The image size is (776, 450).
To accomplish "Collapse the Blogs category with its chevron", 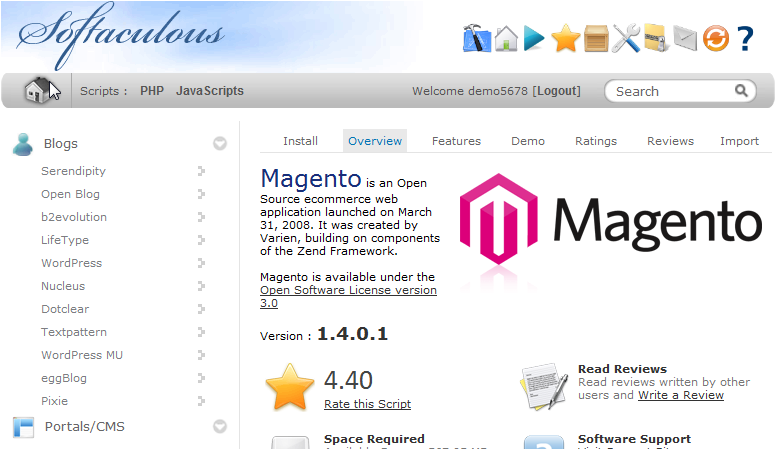I will [x=220, y=144].
